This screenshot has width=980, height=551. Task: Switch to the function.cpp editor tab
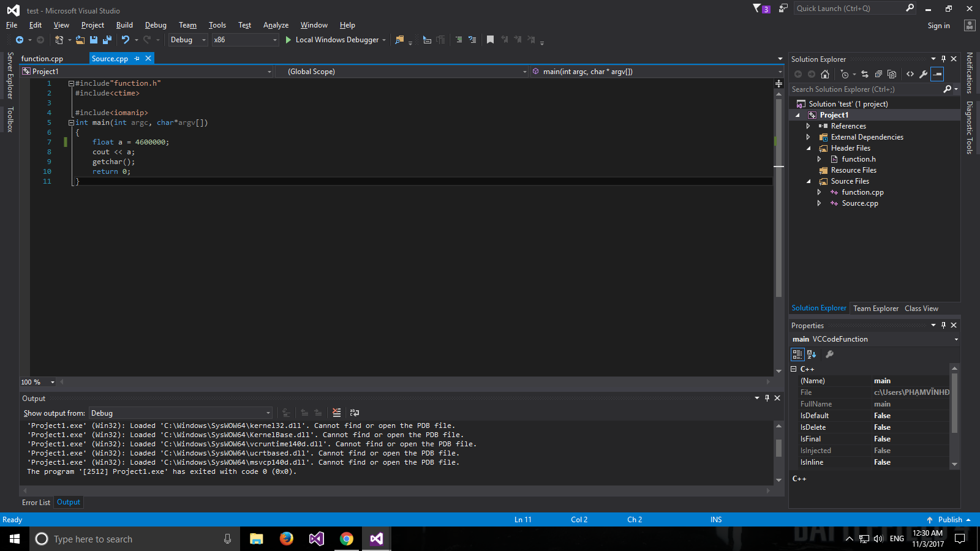click(x=42, y=59)
